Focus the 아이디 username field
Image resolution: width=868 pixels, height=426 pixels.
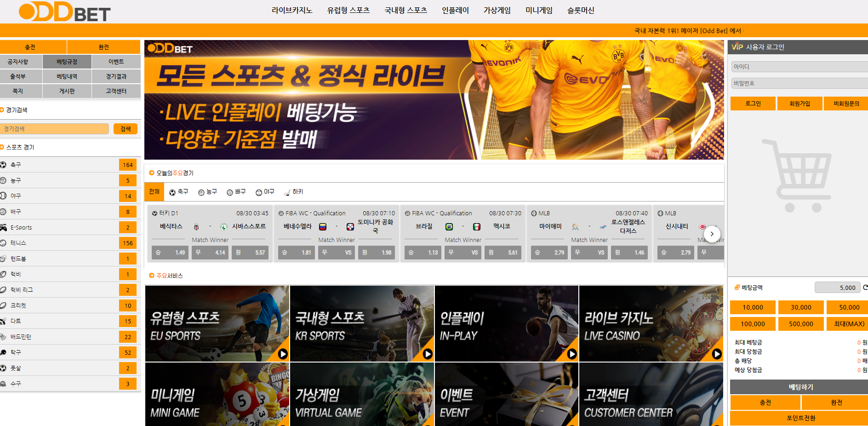point(799,67)
